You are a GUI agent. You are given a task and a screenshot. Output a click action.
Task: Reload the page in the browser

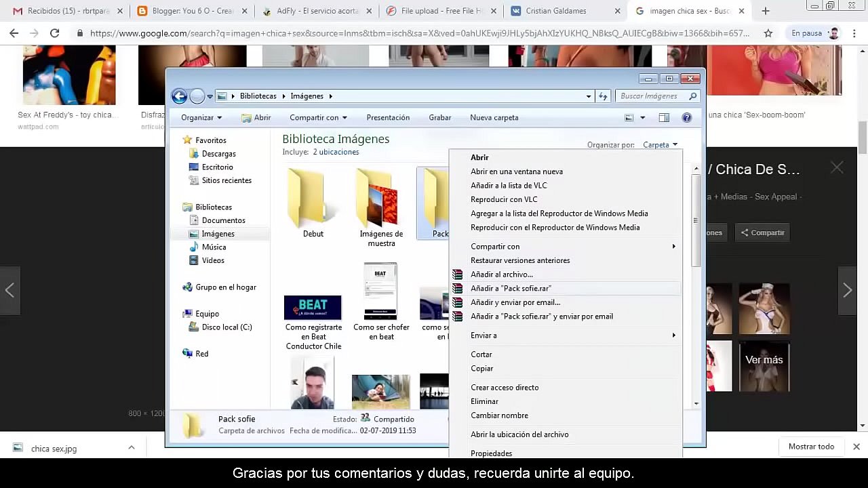click(55, 33)
